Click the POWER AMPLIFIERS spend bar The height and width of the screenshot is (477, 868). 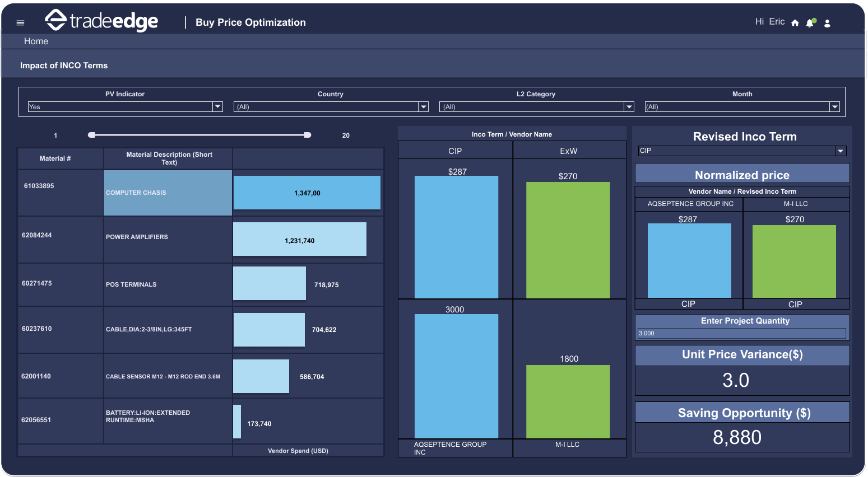(x=300, y=240)
